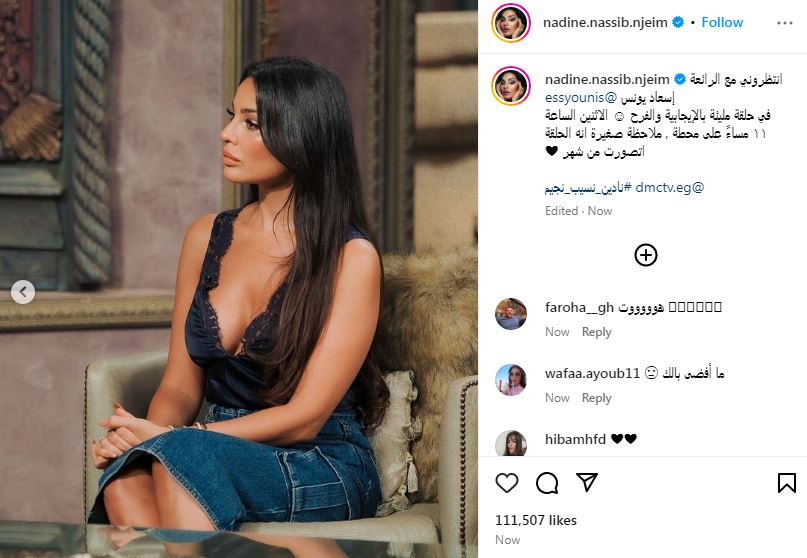
Task: Save the post with bookmark icon
Action: coord(786,483)
